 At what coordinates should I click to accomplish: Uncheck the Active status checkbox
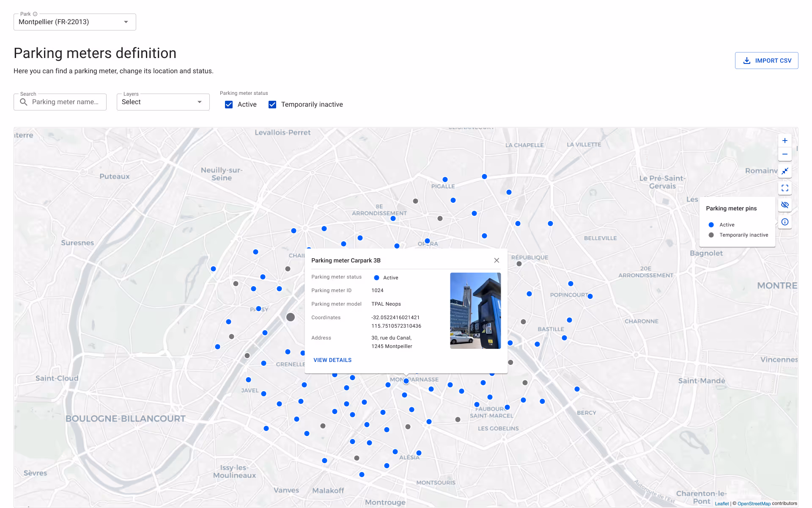pos(229,105)
